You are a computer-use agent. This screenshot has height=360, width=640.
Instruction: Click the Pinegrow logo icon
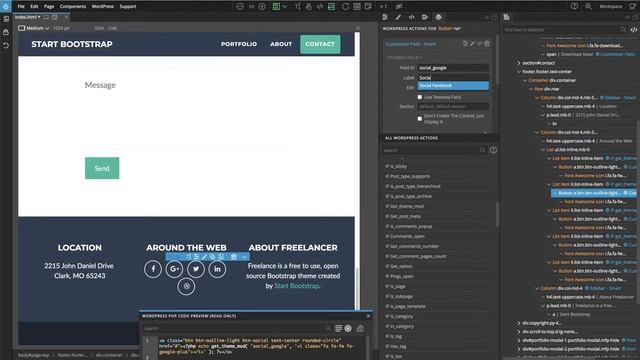[5, 6]
